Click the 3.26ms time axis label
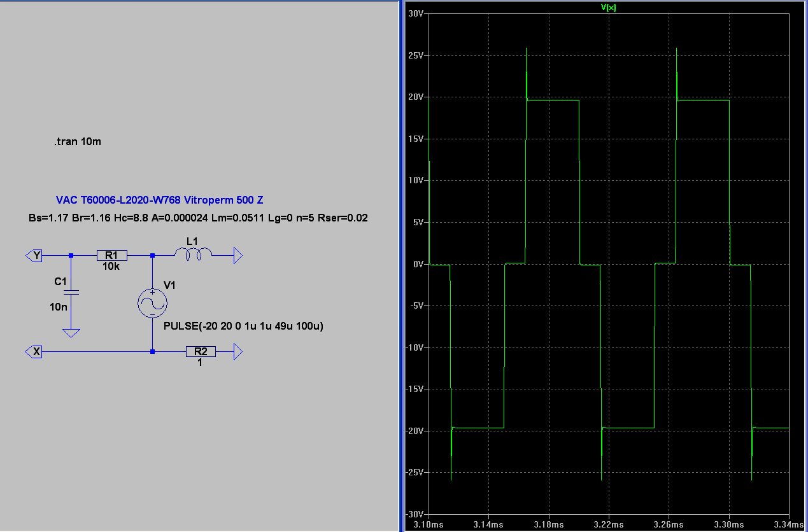The height and width of the screenshot is (532, 808). coord(669,525)
